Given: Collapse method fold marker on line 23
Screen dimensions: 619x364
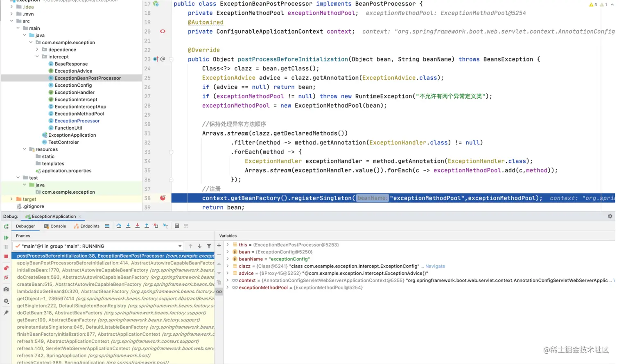Looking at the screenshot, I should coord(171,59).
